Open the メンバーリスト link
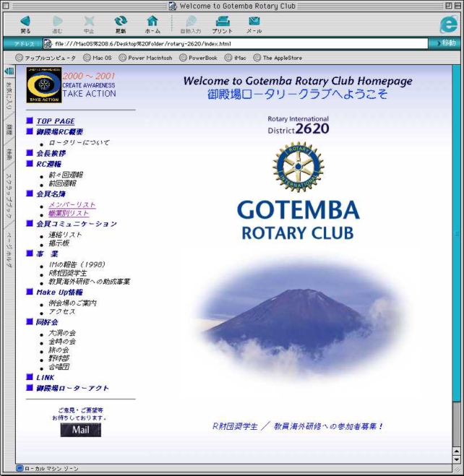Screen dimensions: 464x476 pyautogui.click(x=72, y=204)
